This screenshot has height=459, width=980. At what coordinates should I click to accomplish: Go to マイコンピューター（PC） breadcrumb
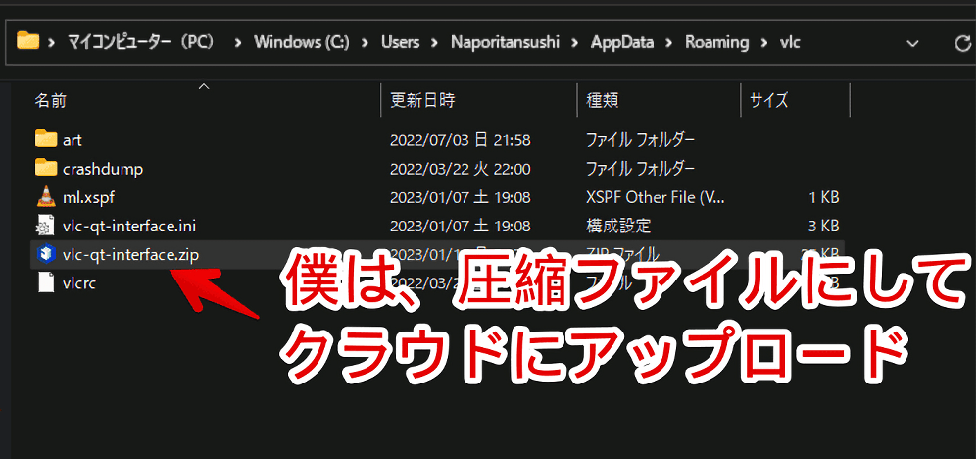pos(141,42)
